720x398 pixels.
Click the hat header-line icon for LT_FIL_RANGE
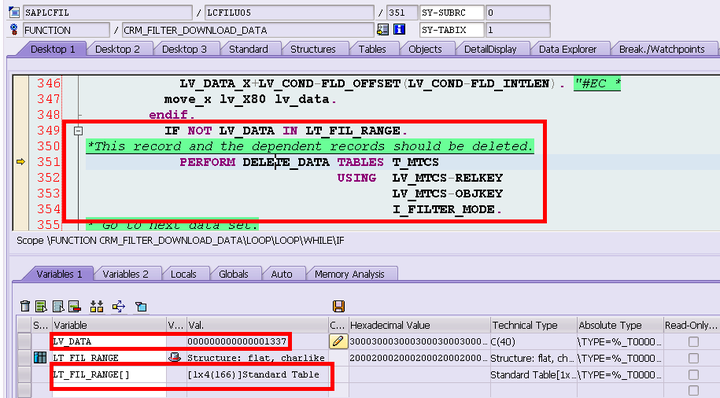174,358
